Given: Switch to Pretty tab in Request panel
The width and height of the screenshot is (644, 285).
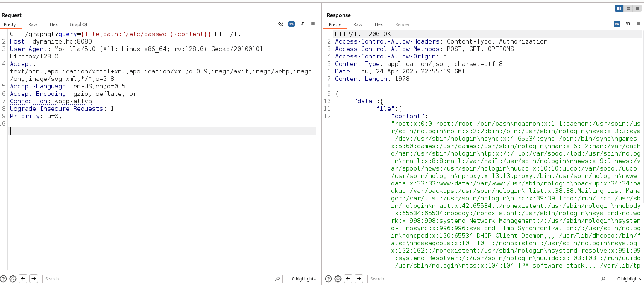Looking at the screenshot, I should coord(10,24).
